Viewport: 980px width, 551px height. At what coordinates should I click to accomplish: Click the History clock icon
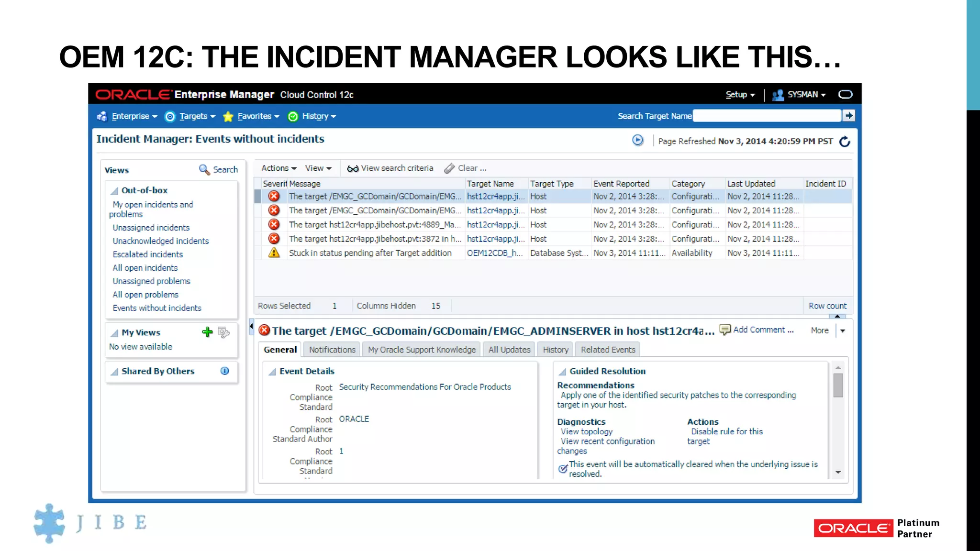click(293, 116)
